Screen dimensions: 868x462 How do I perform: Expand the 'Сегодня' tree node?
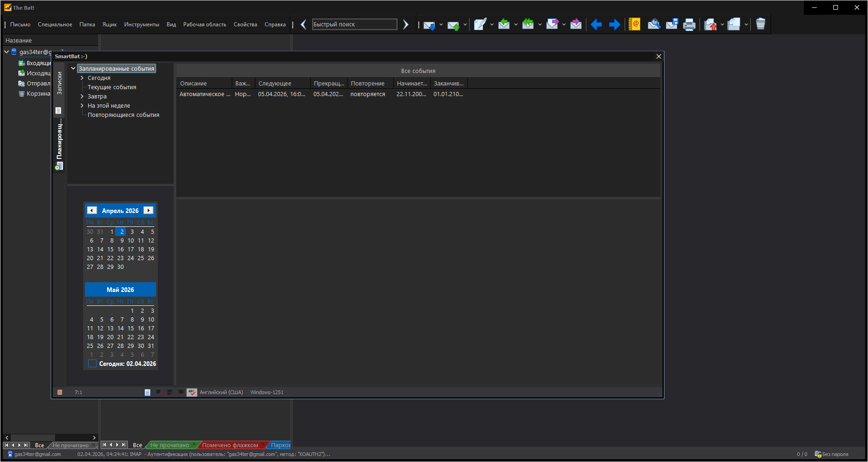(x=82, y=78)
